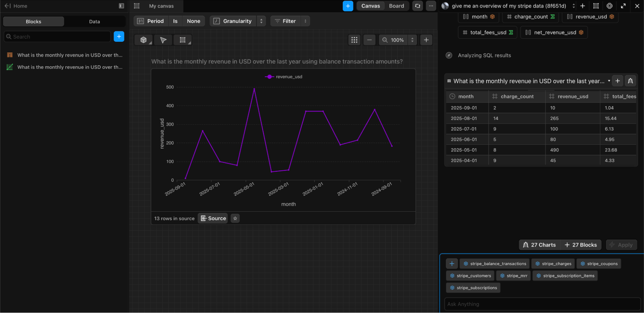Viewport: 644px width, 313px height.
Task: Select the stripe_mrr chip
Action: coord(514,276)
